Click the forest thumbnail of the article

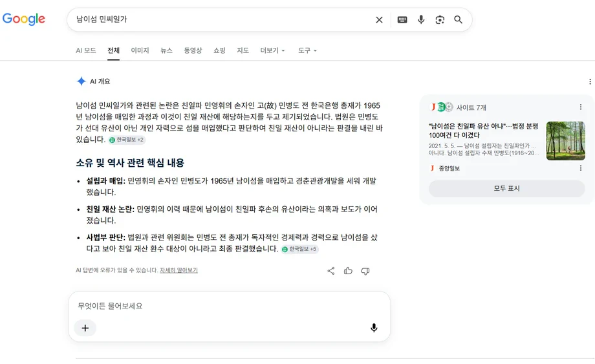pyautogui.click(x=565, y=141)
